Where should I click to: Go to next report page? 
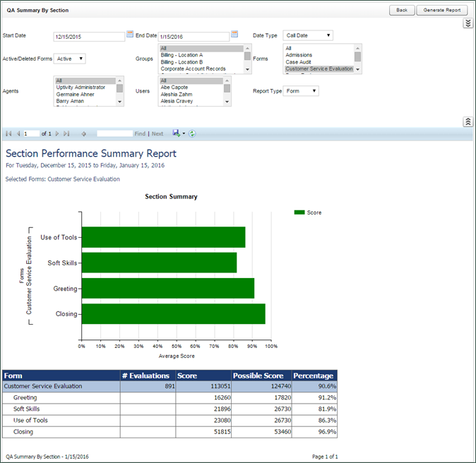tap(58, 133)
